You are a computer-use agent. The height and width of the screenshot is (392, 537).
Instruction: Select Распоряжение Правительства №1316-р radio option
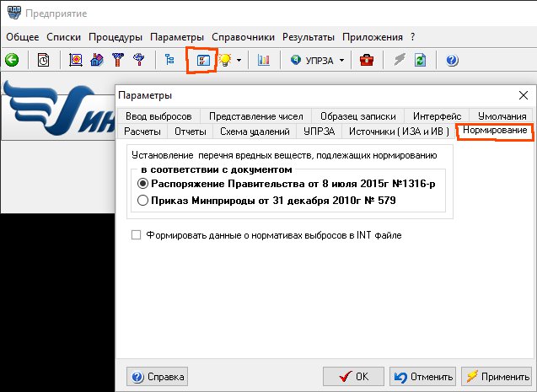[142, 183]
